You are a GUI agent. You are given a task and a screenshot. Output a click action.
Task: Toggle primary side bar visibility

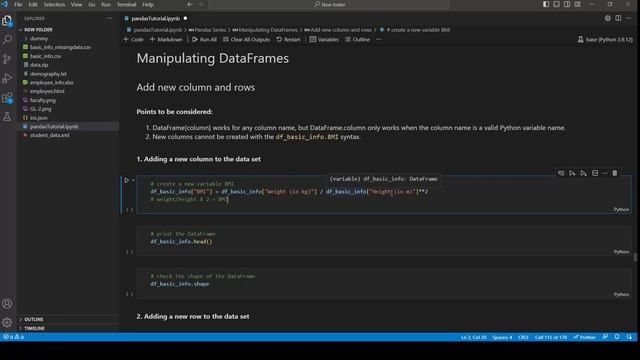coord(546,4)
